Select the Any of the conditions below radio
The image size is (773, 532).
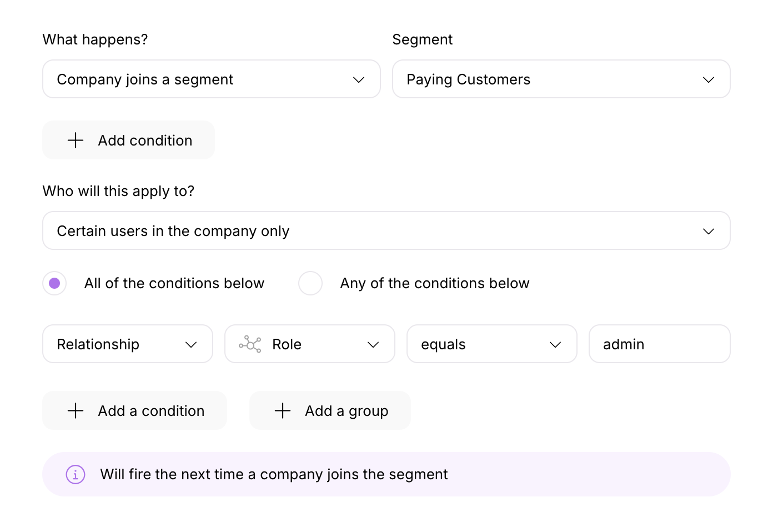point(310,283)
